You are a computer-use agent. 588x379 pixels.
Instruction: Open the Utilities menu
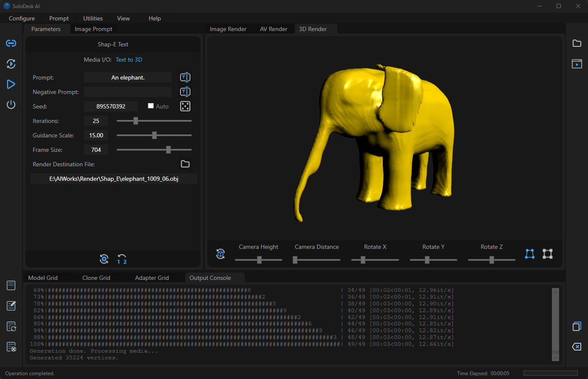[93, 18]
